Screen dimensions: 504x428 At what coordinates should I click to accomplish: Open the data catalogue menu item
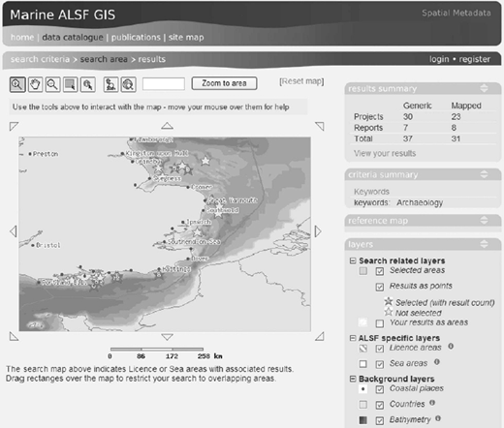point(73,38)
